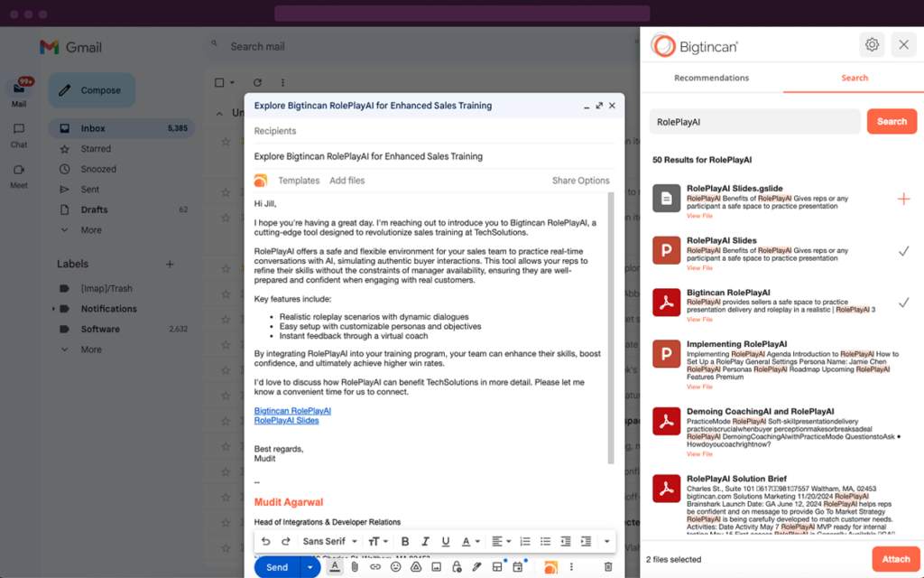Deselect the RolePlayAI Slides checkmark
924x578 pixels.
pyautogui.click(x=903, y=251)
